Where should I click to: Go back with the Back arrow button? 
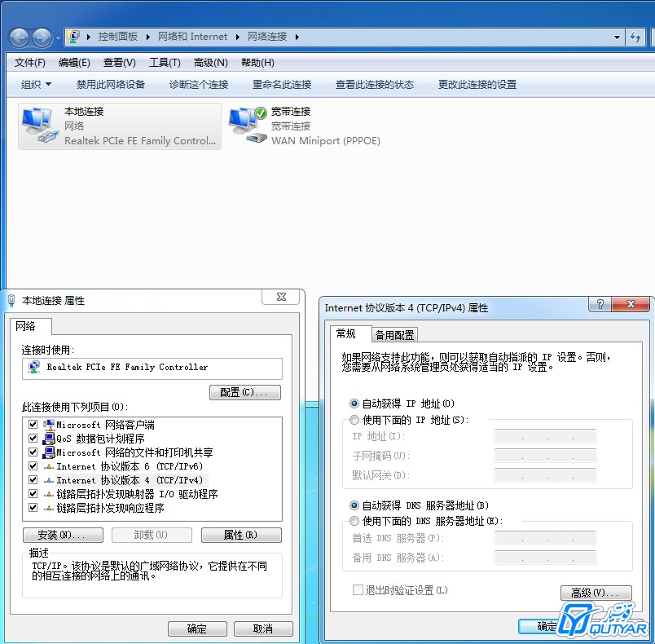click(x=19, y=38)
